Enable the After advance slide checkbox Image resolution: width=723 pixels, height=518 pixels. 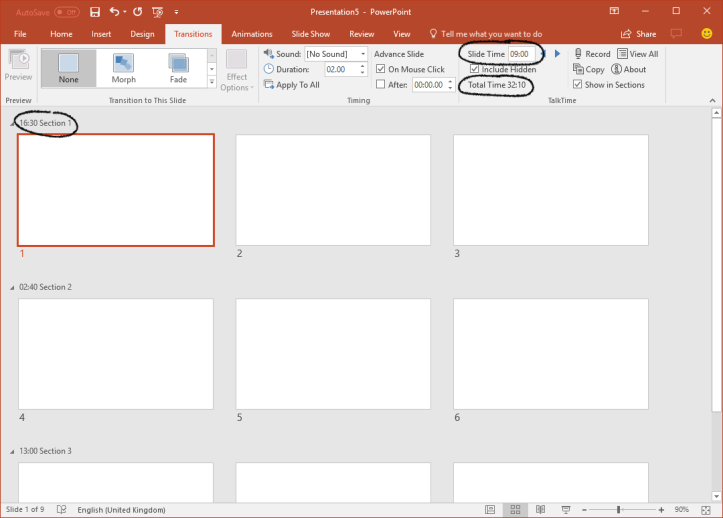381,85
